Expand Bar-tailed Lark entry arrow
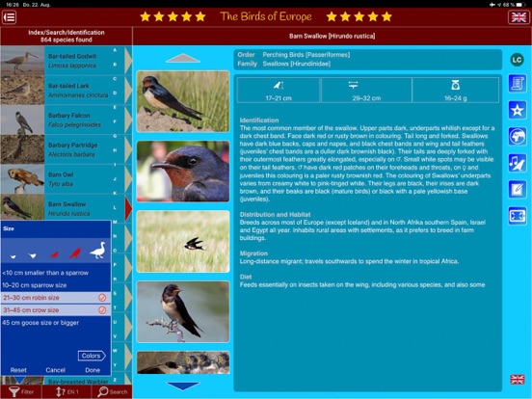 [128, 91]
